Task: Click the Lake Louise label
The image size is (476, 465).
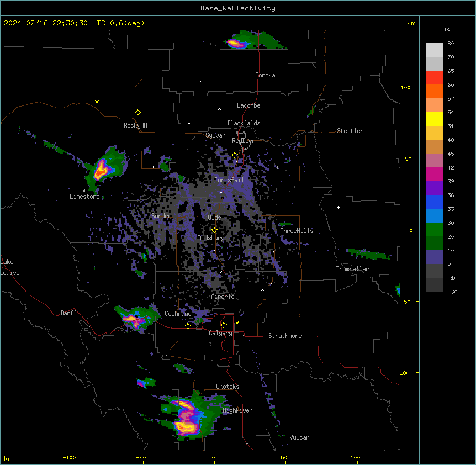Action: point(10,267)
